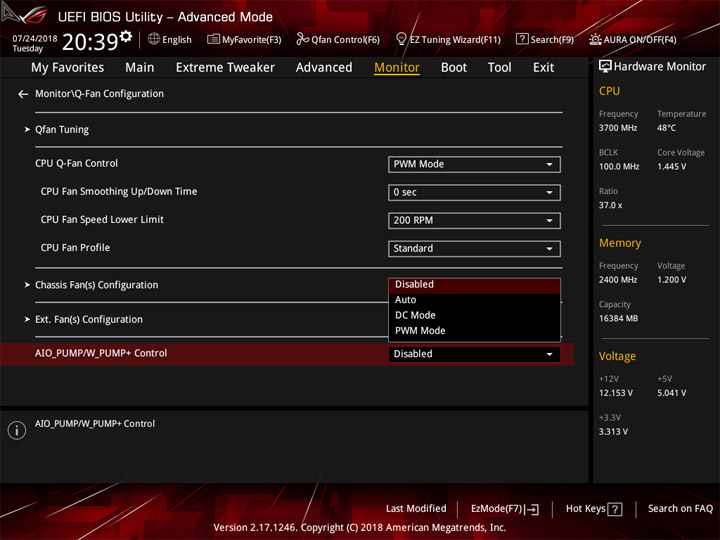Click CPU Fan Speed Lower Limit label
Viewport: 720px width, 540px height.
(102, 219)
